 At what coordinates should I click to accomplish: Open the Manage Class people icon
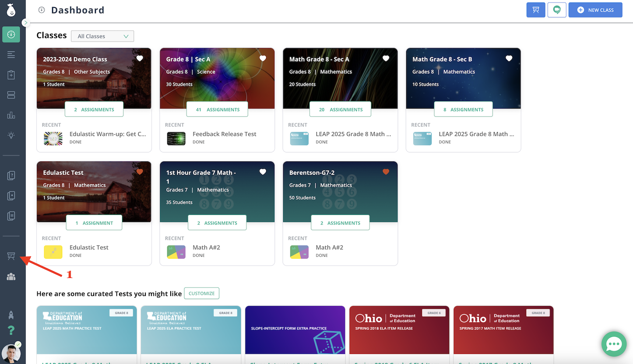(11, 276)
